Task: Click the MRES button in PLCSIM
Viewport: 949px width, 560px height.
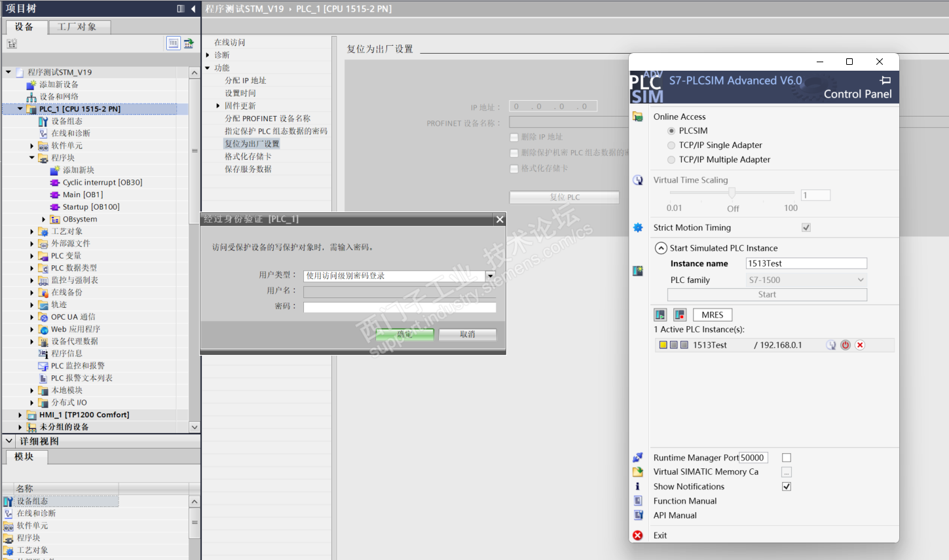Action: click(x=713, y=315)
